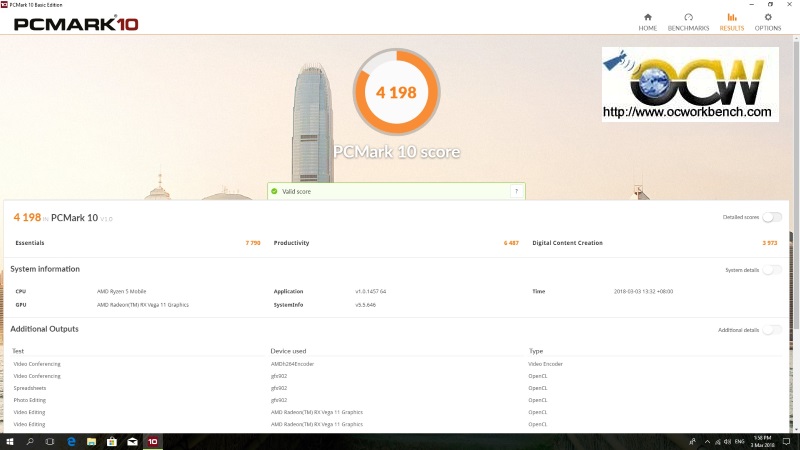This screenshot has height=450, width=800.
Task: Click scrollbar up arrow
Action: click(796, 39)
